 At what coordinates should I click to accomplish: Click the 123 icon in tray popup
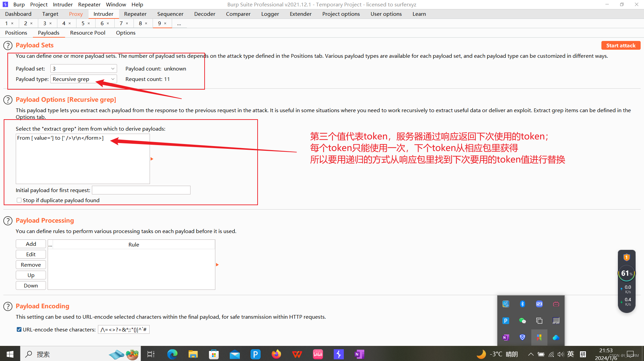(x=539, y=304)
